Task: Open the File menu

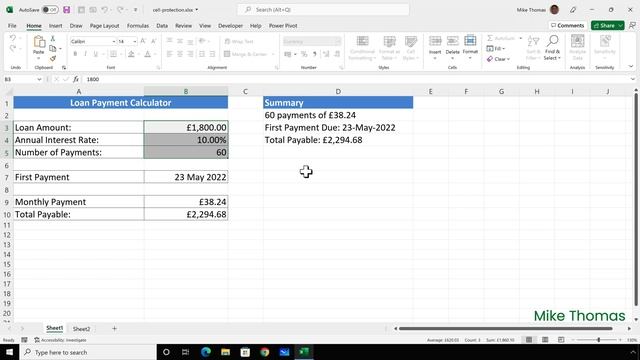Action: [x=12, y=26]
